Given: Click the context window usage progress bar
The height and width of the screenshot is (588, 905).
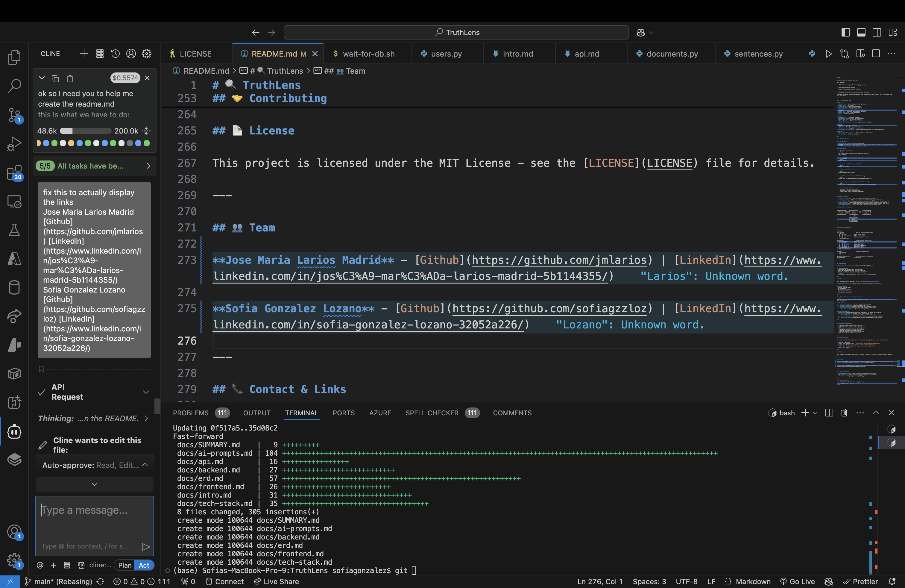Looking at the screenshot, I should pos(86,131).
